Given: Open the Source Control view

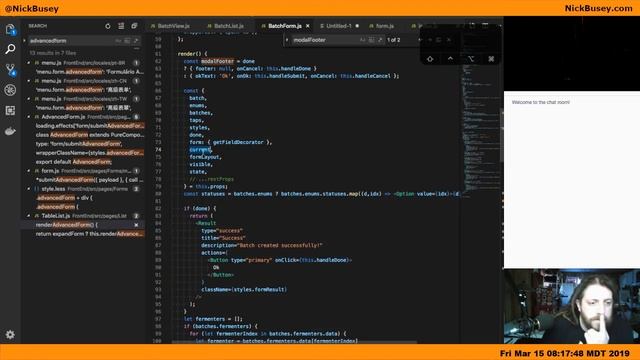Looking at the screenshot, I should (x=10, y=70).
